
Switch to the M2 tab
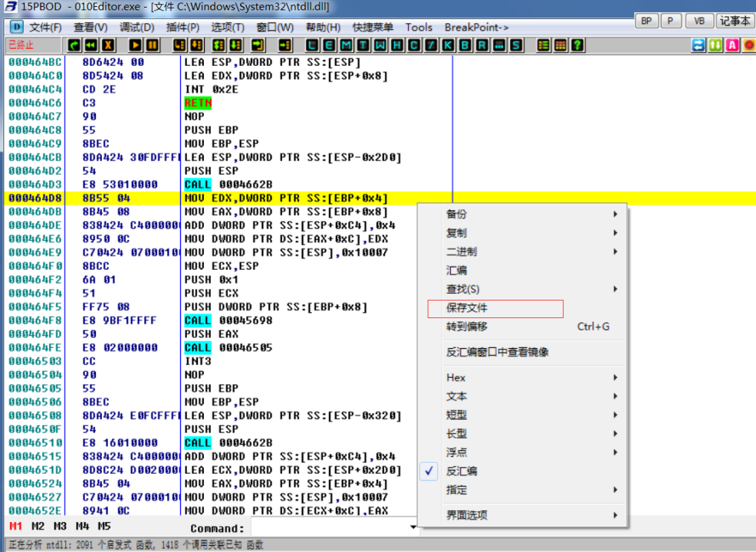click(38, 527)
